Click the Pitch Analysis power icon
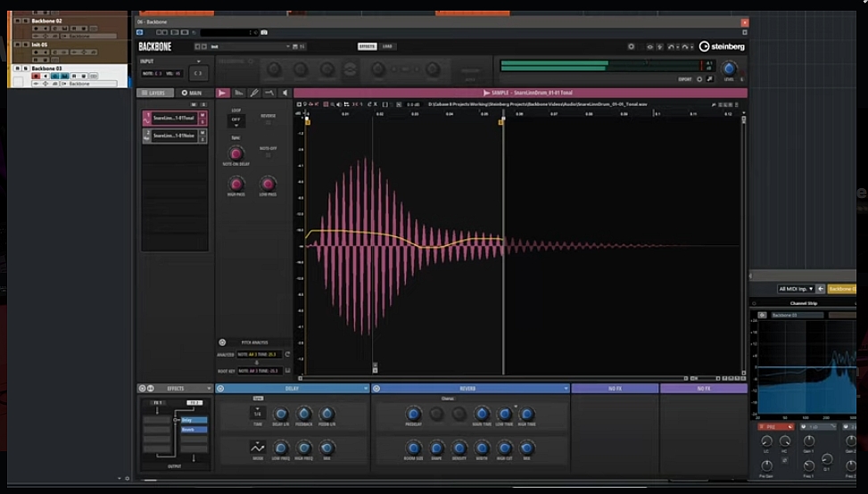Image resolution: width=868 pixels, height=494 pixels. (x=222, y=342)
